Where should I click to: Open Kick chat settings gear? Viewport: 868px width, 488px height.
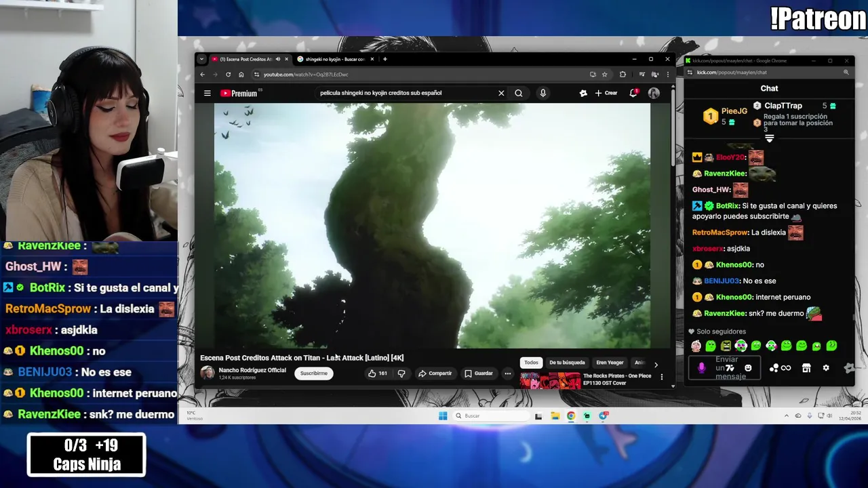click(826, 368)
